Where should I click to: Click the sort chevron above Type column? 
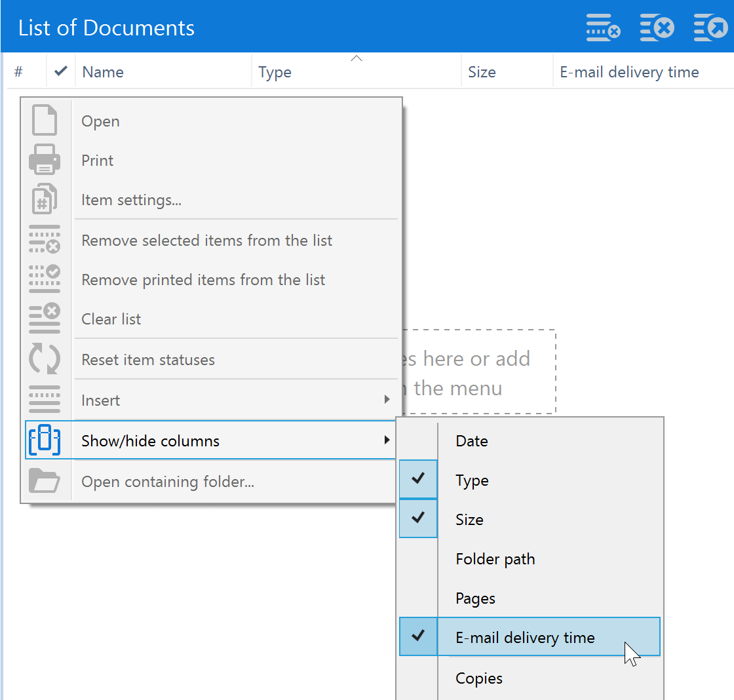click(357, 59)
